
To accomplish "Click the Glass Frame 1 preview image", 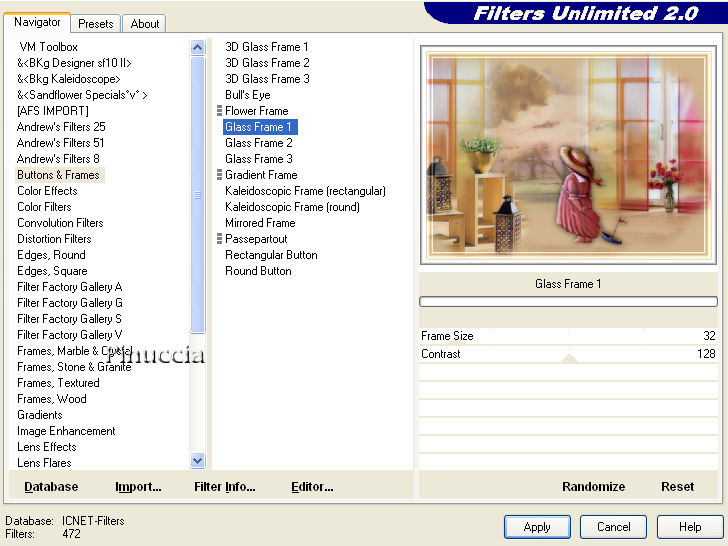I will click(x=568, y=155).
